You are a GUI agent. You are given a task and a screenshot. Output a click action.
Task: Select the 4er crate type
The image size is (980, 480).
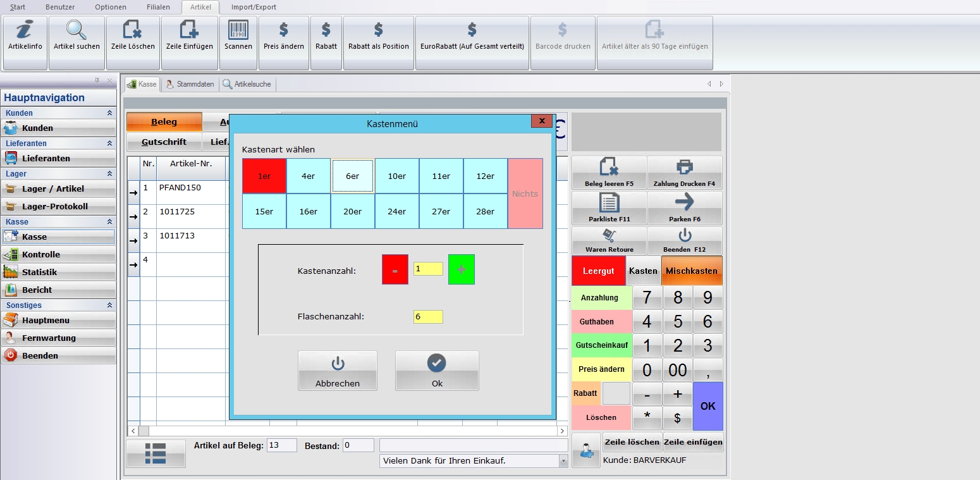click(x=309, y=176)
